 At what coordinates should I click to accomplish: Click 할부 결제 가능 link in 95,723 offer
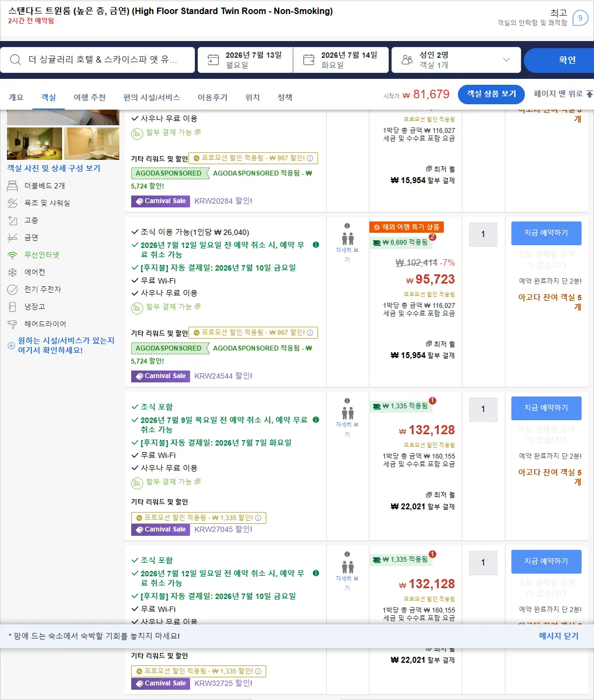point(169,307)
